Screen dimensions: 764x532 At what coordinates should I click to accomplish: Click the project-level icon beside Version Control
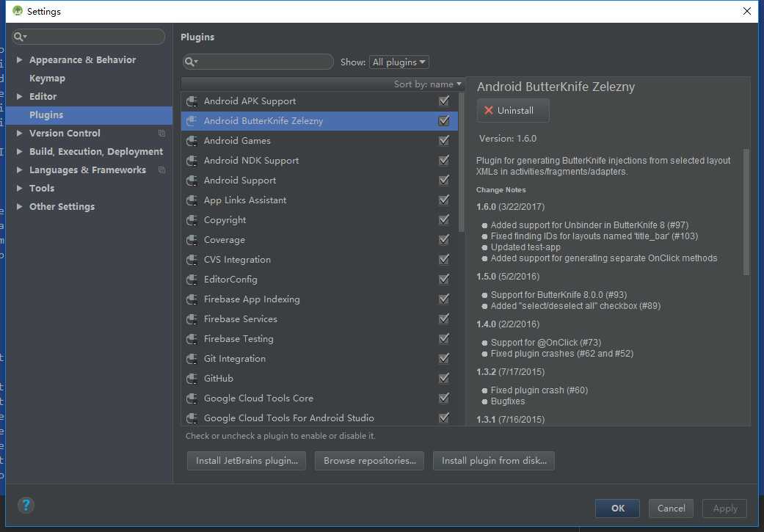pos(161,134)
